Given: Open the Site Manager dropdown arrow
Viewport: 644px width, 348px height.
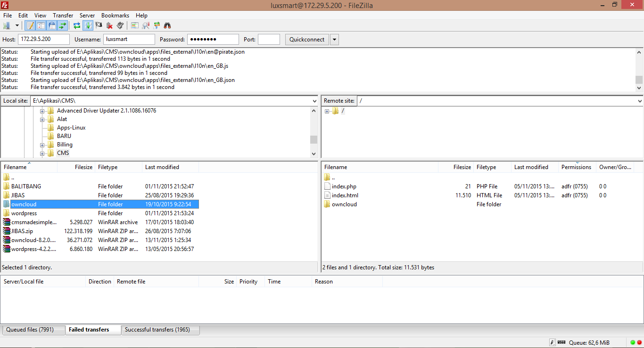Looking at the screenshot, I should [x=17, y=25].
